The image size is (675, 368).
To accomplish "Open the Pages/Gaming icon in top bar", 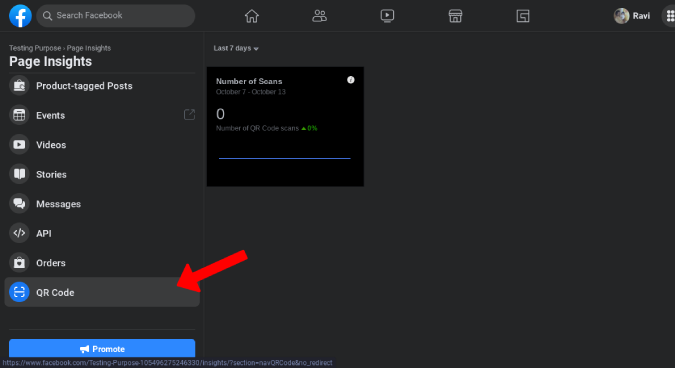I will tap(523, 16).
